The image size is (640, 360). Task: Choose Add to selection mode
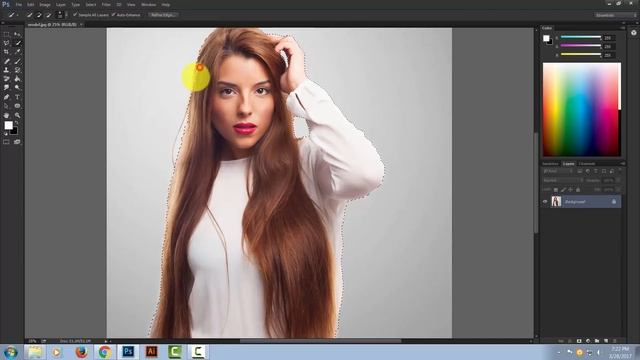pos(39,15)
